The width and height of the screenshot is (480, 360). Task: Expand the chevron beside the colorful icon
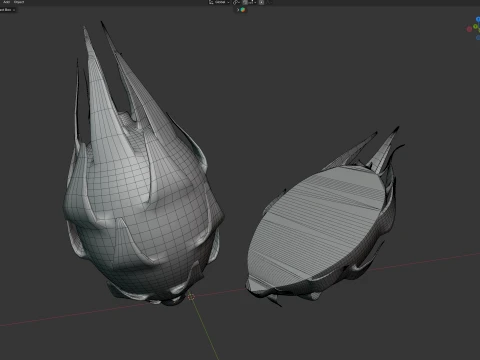(238, 10)
